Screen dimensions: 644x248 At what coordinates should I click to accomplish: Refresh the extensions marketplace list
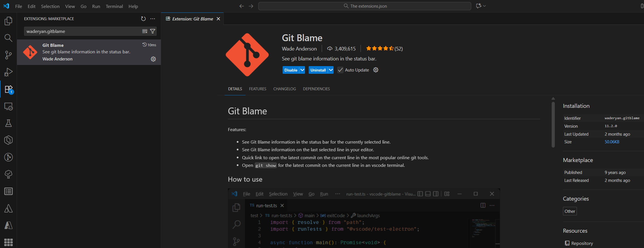143,19
